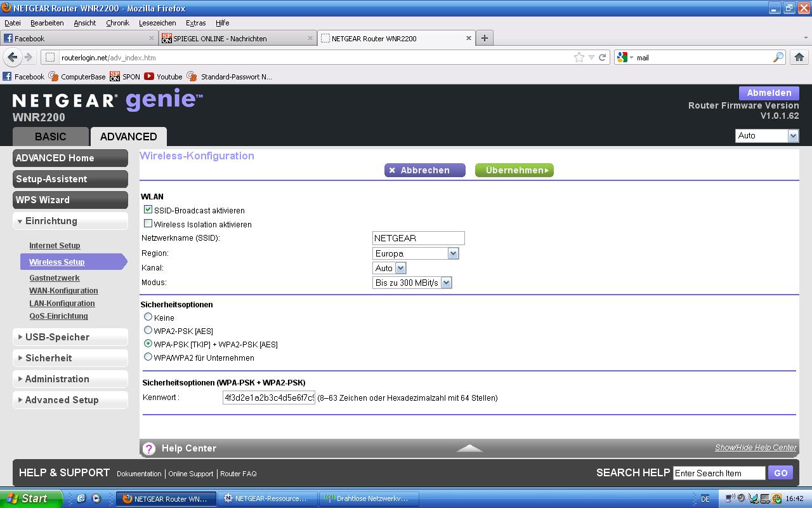Switch to the ADVANCED tab
This screenshot has width=812, height=508.
(128, 137)
